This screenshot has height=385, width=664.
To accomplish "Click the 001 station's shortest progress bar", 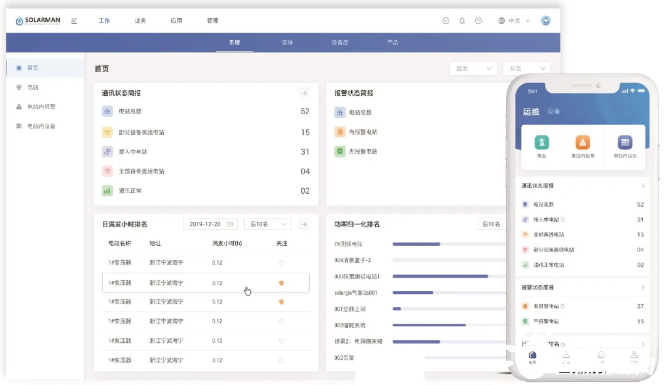I will tap(396, 309).
